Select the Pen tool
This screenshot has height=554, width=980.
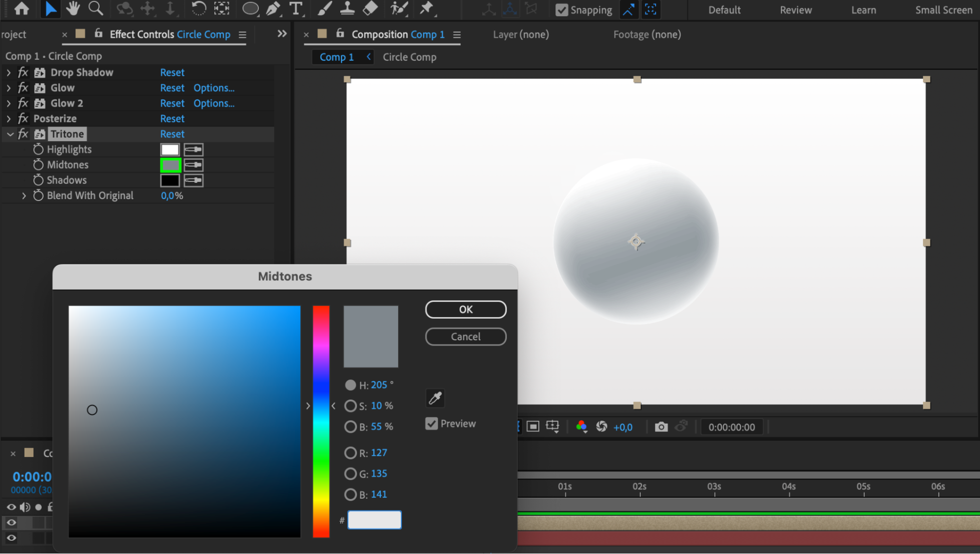(x=273, y=8)
